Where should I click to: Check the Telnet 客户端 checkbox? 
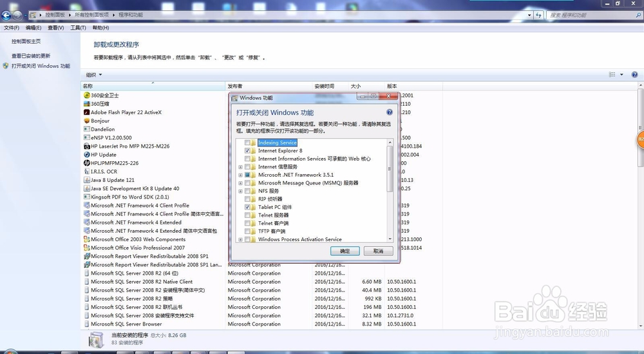(247, 223)
